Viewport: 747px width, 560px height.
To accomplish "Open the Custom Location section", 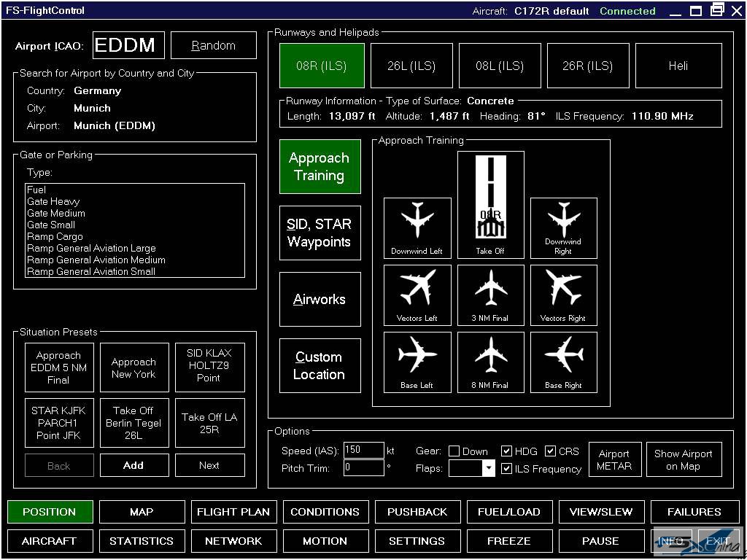I will (320, 366).
